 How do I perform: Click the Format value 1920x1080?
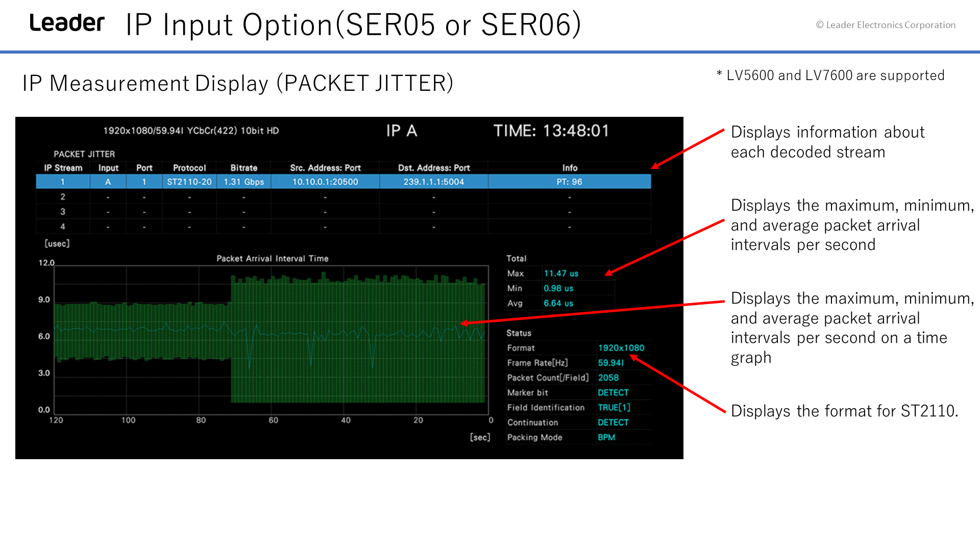click(621, 348)
